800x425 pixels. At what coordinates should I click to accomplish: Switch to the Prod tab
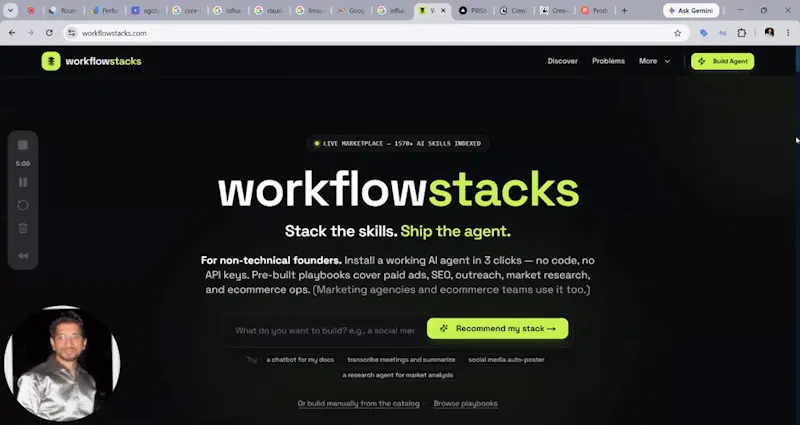[595, 10]
